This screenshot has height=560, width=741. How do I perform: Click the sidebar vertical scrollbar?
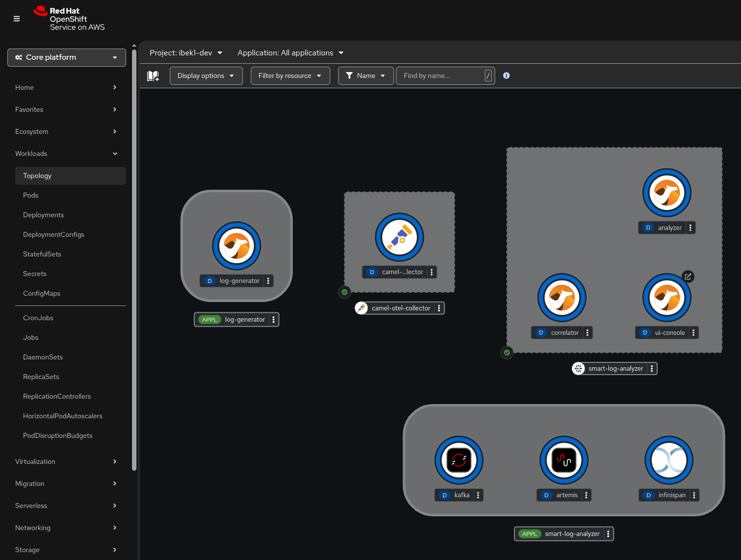click(134, 260)
